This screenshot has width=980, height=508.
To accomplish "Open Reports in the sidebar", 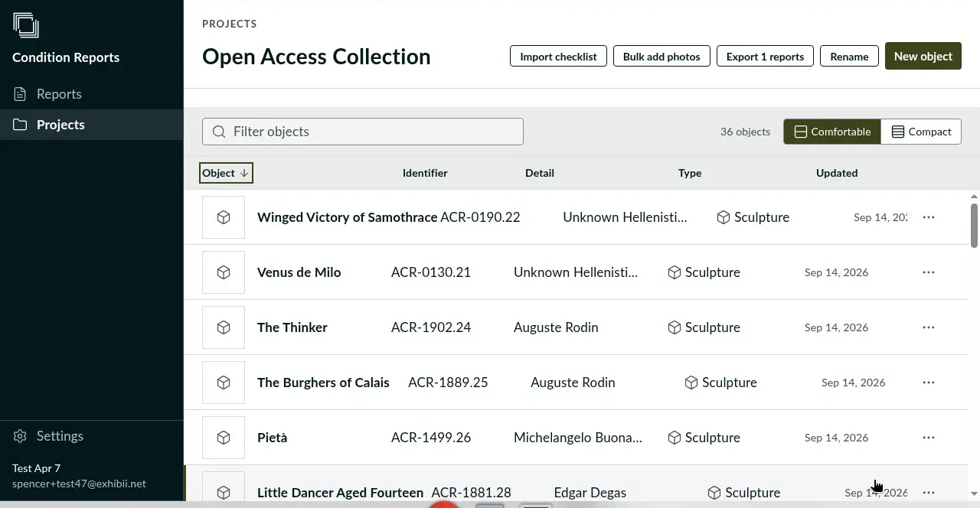I will pyautogui.click(x=92, y=94).
